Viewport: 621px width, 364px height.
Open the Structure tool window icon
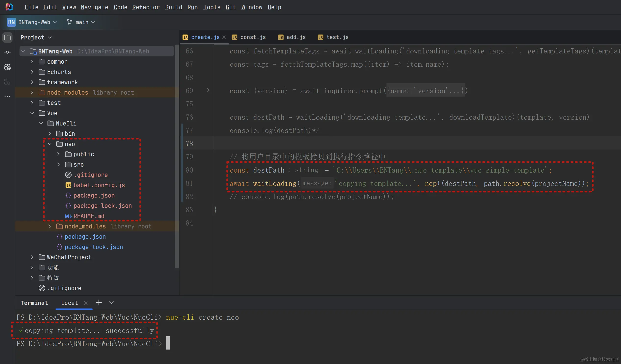[7, 82]
